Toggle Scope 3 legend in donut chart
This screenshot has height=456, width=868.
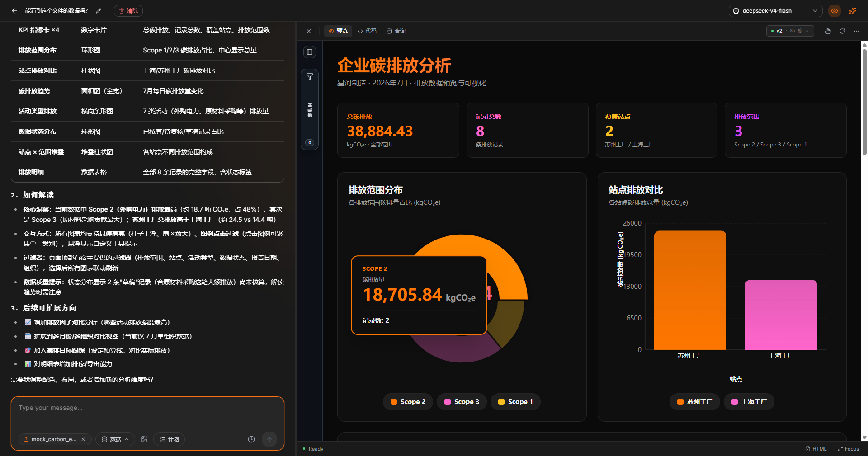click(x=462, y=402)
